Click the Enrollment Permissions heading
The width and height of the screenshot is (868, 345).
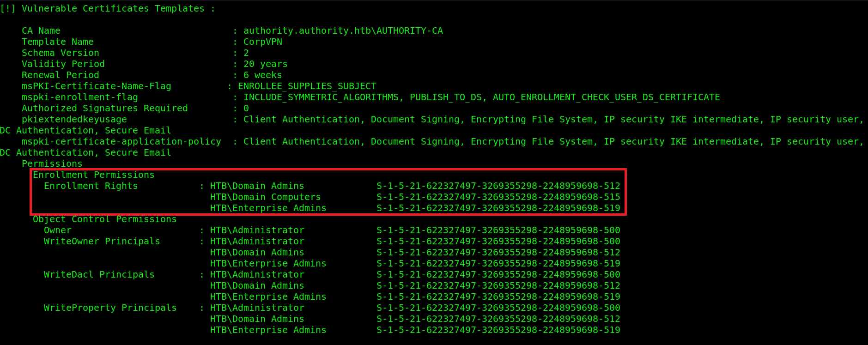point(93,175)
